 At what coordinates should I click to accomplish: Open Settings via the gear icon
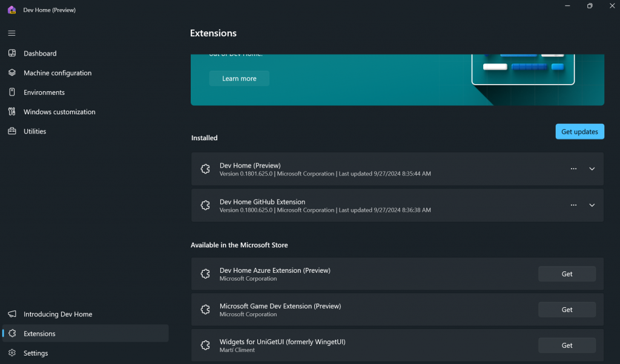pyautogui.click(x=12, y=353)
